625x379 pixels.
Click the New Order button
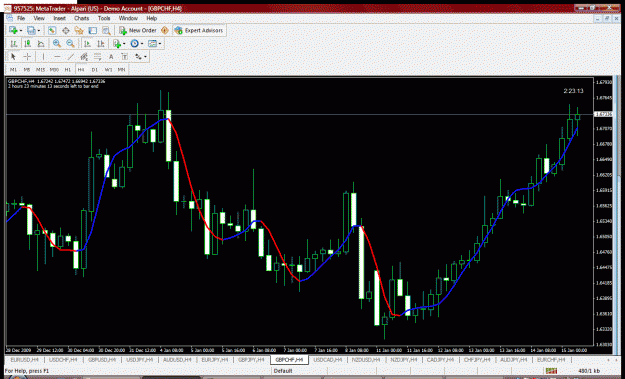[x=138, y=30]
